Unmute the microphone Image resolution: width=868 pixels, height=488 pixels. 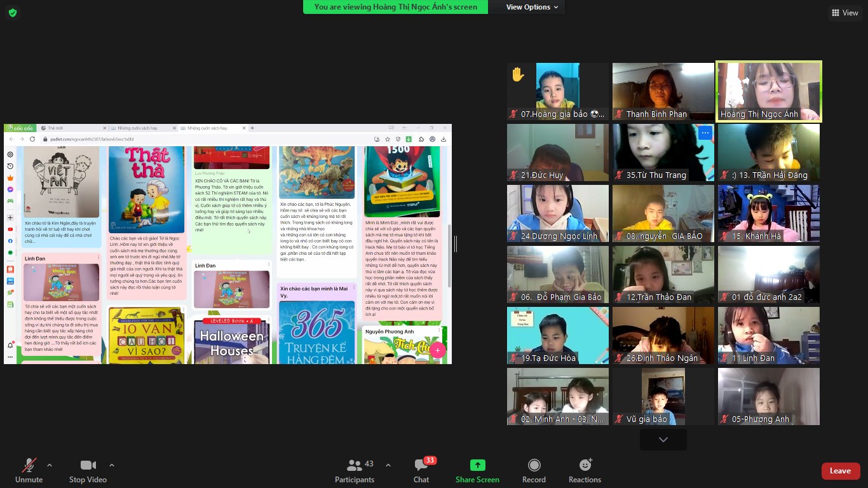point(29,471)
